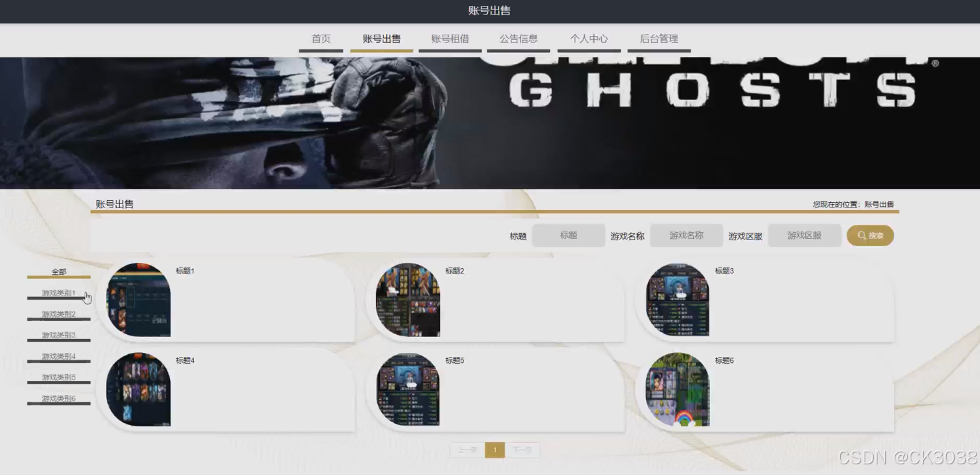Image resolution: width=980 pixels, height=475 pixels.
Task: Select the 全部 category filter
Action: pyautogui.click(x=59, y=272)
